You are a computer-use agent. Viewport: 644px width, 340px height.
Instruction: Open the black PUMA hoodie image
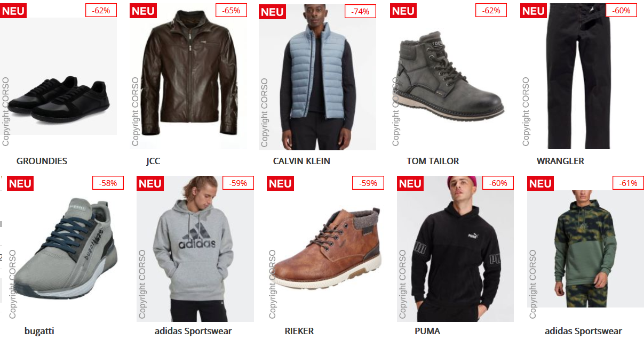[456, 249]
